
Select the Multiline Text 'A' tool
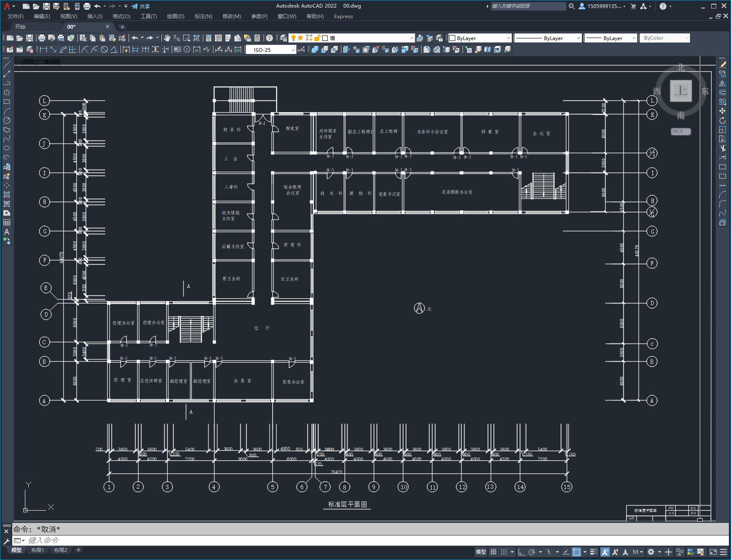pos(7,232)
